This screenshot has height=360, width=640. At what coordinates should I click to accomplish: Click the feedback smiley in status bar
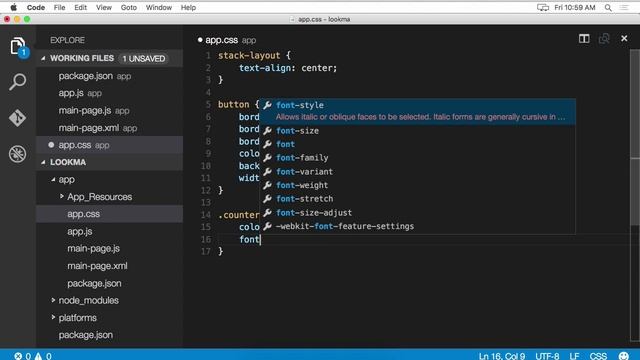pyautogui.click(x=624, y=356)
